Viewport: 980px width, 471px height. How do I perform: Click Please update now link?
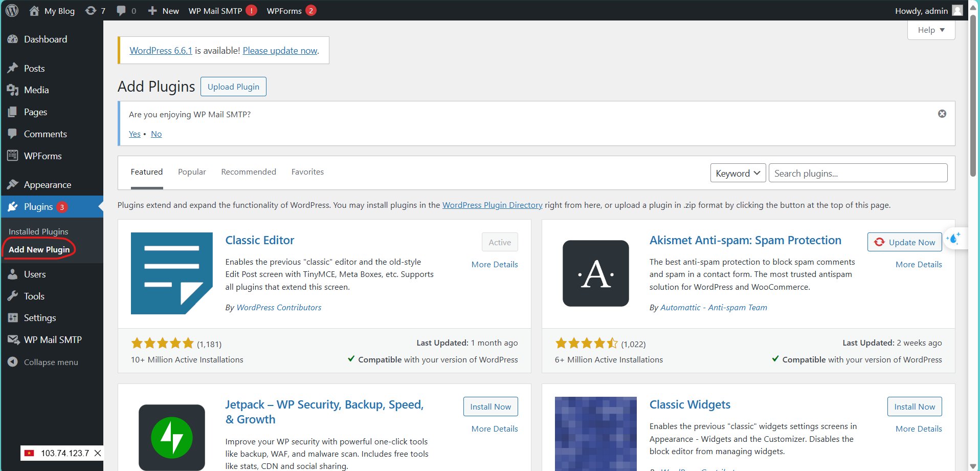[280, 51]
